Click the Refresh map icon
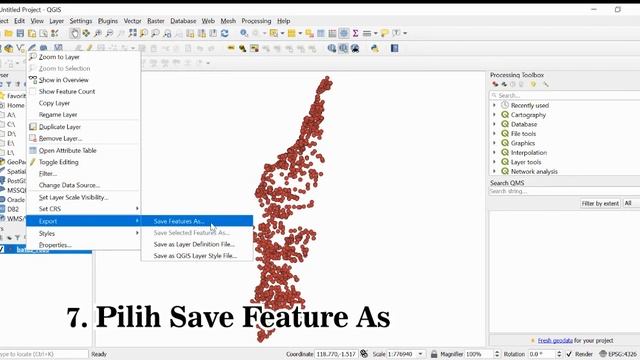 224,33
